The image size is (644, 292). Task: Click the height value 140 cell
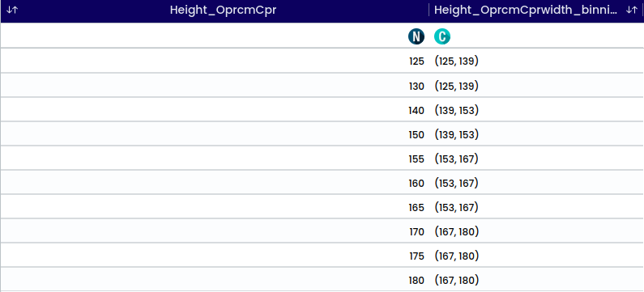[x=215, y=110]
